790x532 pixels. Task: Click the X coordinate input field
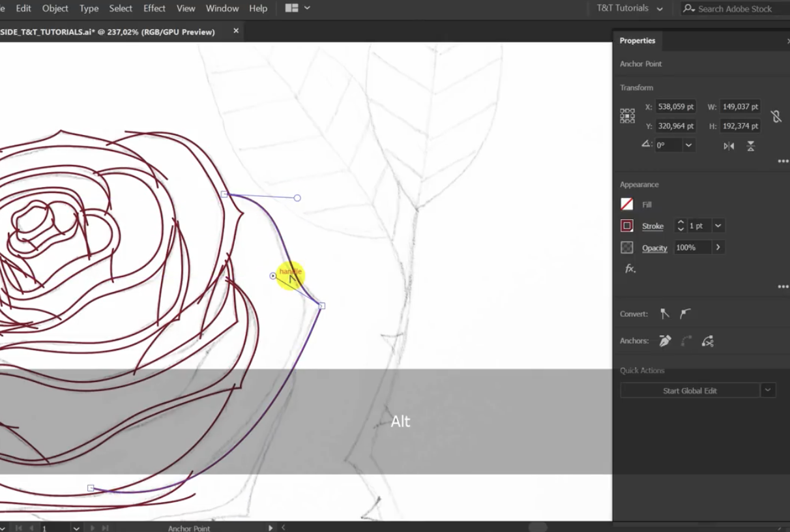click(676, 107)
